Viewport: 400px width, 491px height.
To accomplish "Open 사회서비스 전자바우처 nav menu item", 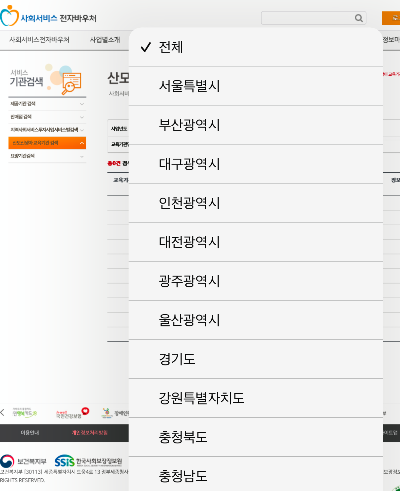I will click(x=39, y=40).
